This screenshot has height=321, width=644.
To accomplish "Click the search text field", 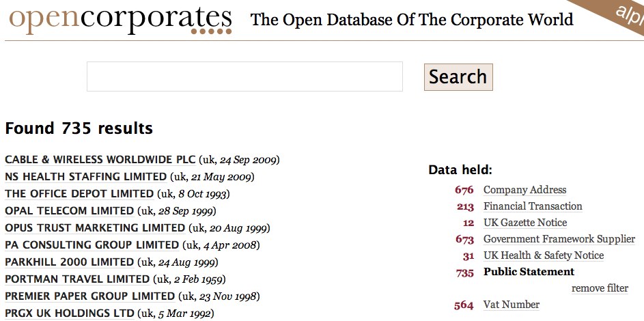I will [x=244, y=76].
